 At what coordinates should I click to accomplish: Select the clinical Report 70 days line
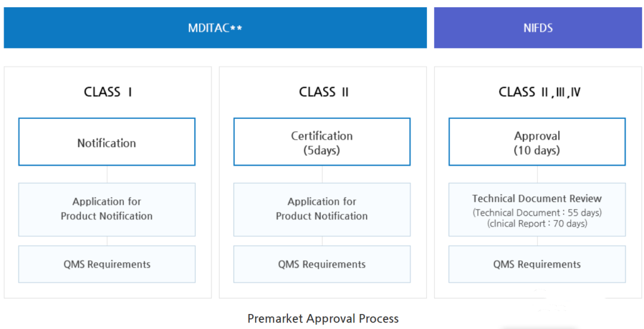pos(537,224)
